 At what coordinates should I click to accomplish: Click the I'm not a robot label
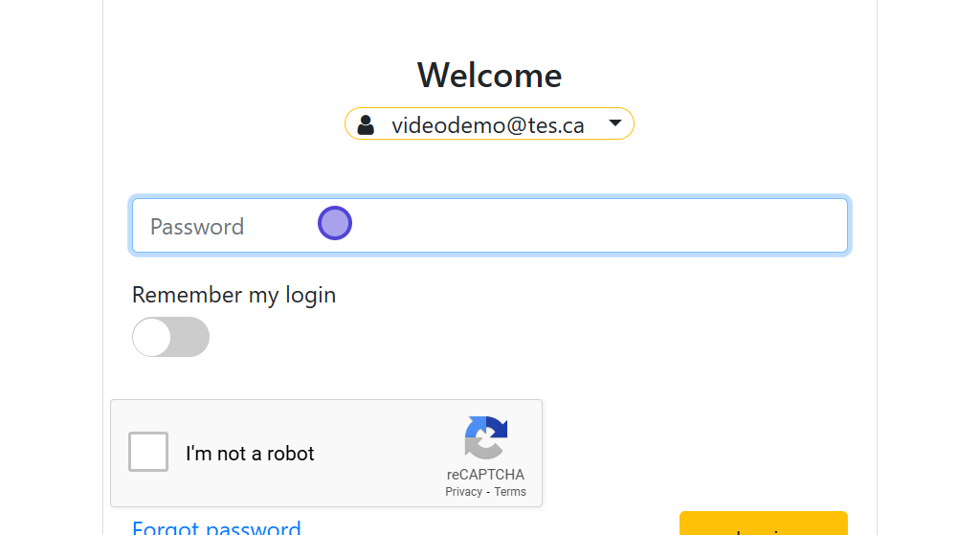[x=250, y=454]
